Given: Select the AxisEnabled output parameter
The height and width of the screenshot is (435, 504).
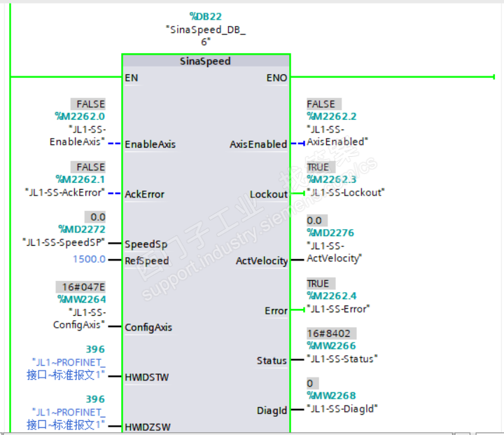Looking at the screenshot, I should [258, 144].
